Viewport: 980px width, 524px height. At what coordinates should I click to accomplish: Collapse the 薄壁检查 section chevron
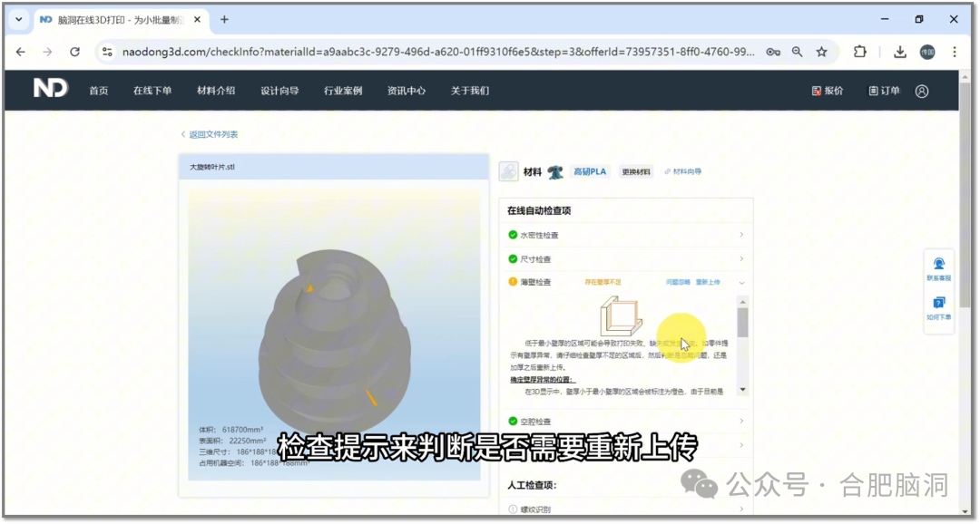point(741,283)
